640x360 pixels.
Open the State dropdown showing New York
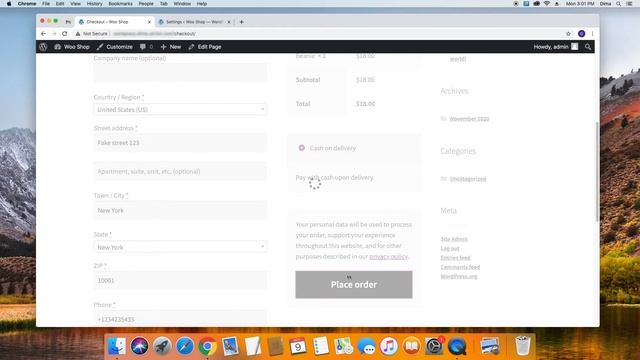(x=180, y=247)
